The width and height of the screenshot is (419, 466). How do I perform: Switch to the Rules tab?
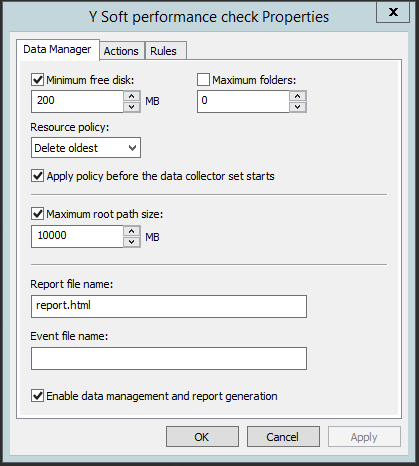163,51
